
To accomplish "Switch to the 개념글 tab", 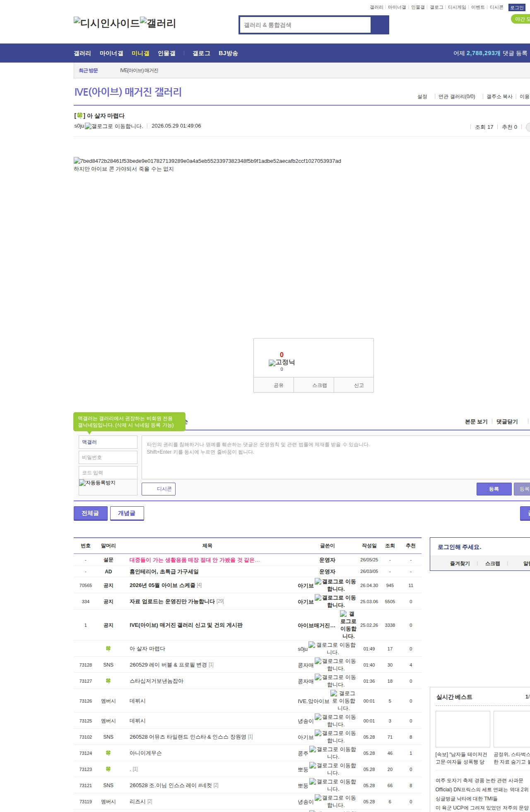I will click(127, 513).
